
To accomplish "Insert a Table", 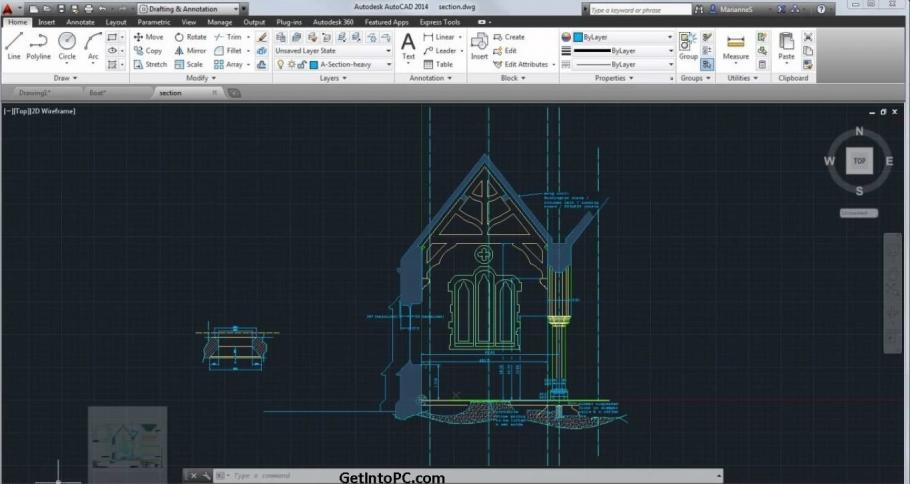I will pyautogui.click(x=438, y=64).
